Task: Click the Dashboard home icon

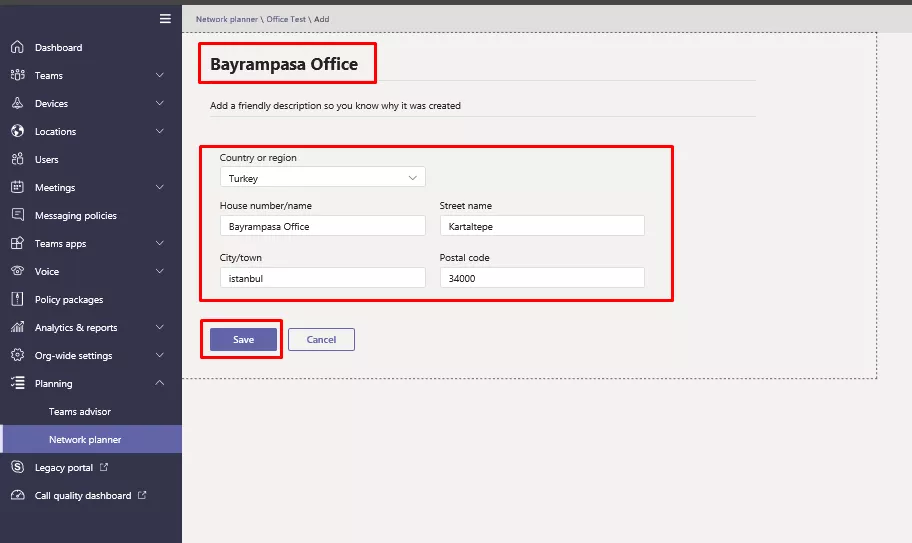Action: [17, 48]
